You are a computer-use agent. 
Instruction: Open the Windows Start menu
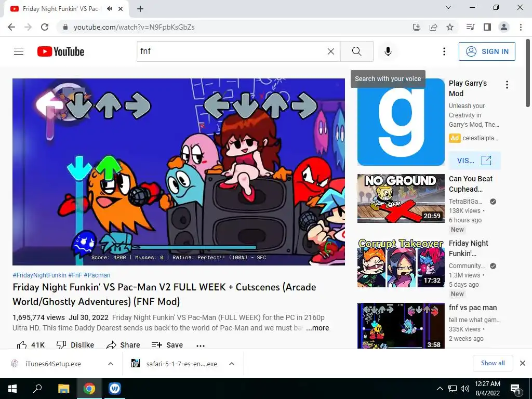pyautogui.click(x=12, y=389)
